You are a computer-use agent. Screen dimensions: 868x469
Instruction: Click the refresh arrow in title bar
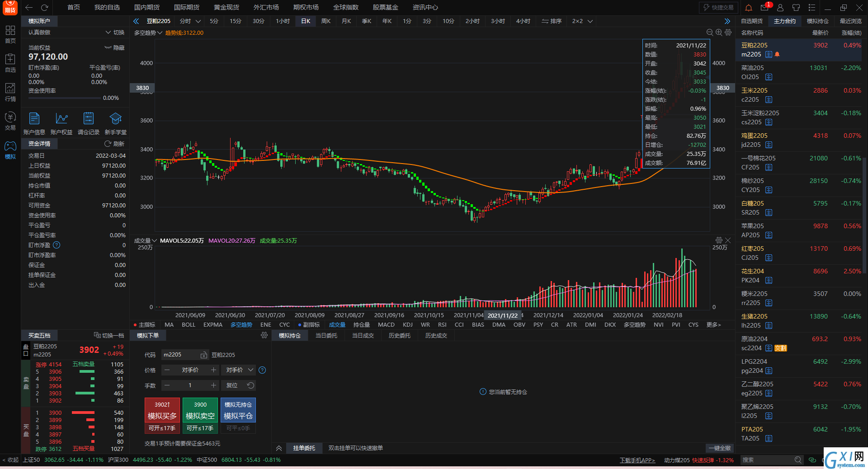(x=44, y=8)
